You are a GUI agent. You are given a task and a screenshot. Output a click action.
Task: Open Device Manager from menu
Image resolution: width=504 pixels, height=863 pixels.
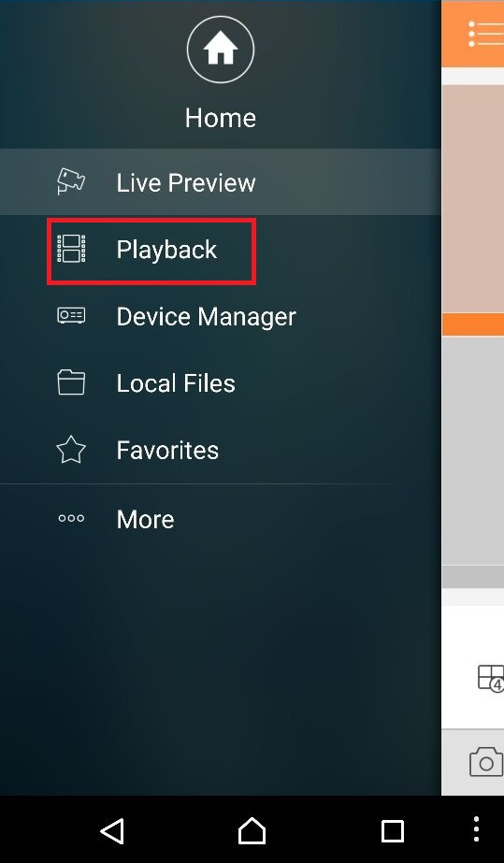pos(220,316)
